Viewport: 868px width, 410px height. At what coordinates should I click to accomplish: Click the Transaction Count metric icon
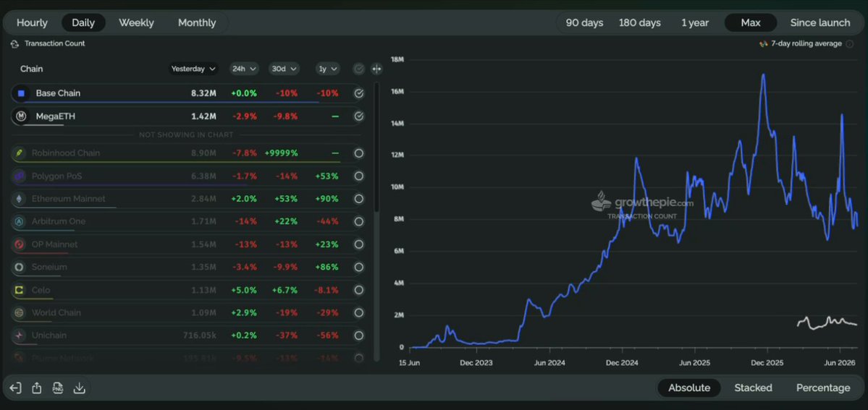pos(15,43)
